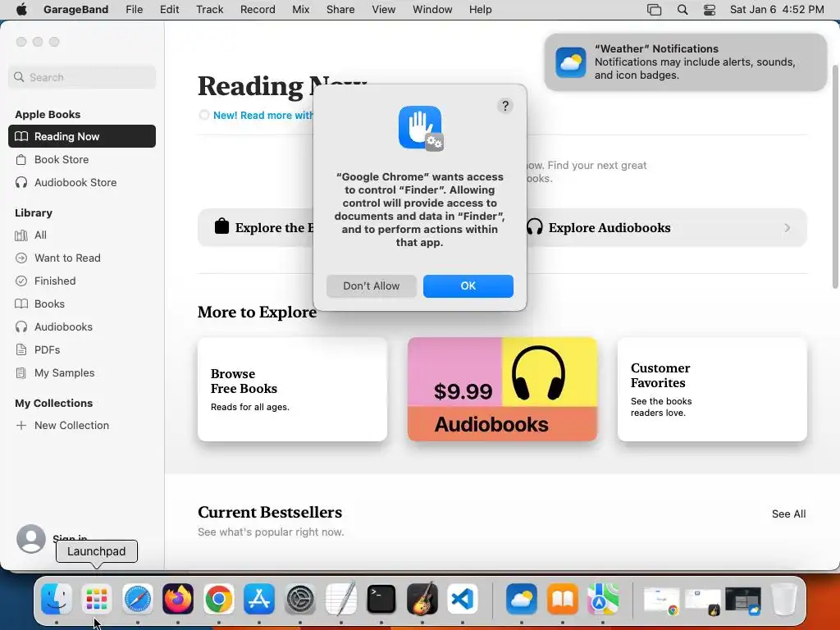This screenshot has width=840, height=630.
Task: Click the Weather notification icon
Action: pos(571,62)
